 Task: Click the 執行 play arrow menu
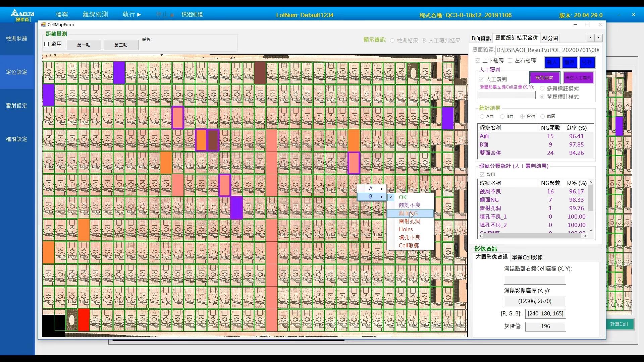coord(131,14)
